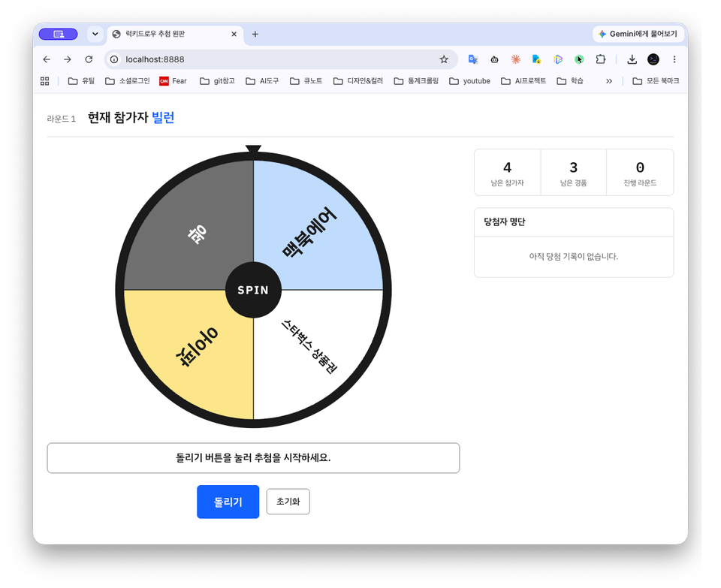Open the 유틸 bookmark folder
Image resolution: width=721 pixels, height=588 pixels.
[x=81, y=81]
